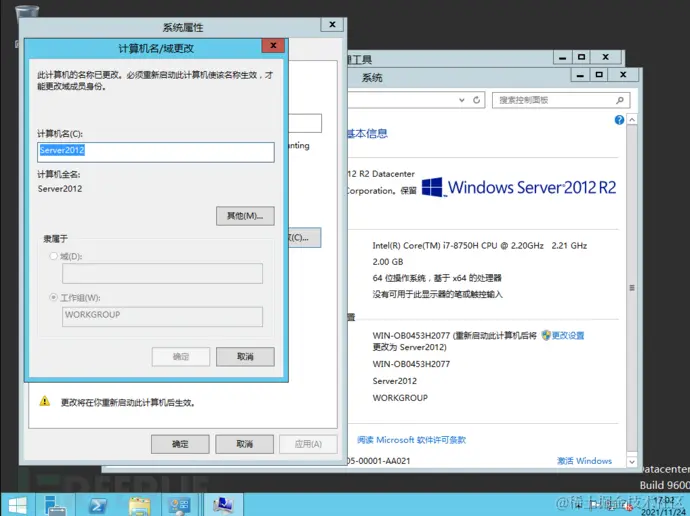Click the 激活 Windows link
This screenshot has height=516, width=690.
click(x=584, y=461)
